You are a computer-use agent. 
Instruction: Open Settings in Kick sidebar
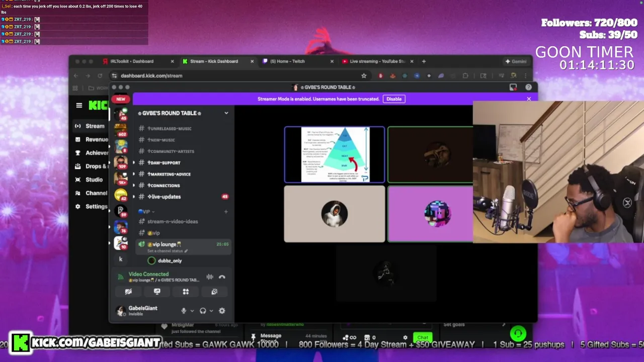pyautogui.click(x=92, y=207)
